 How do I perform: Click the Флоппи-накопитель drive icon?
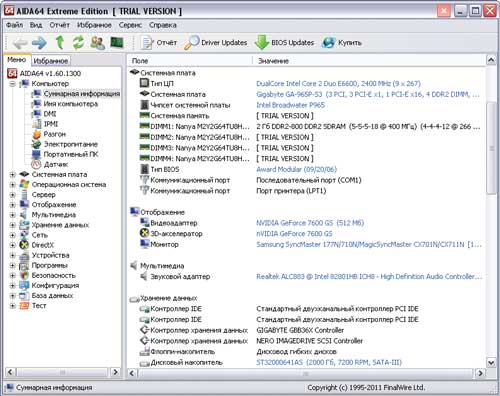point(144,351)
